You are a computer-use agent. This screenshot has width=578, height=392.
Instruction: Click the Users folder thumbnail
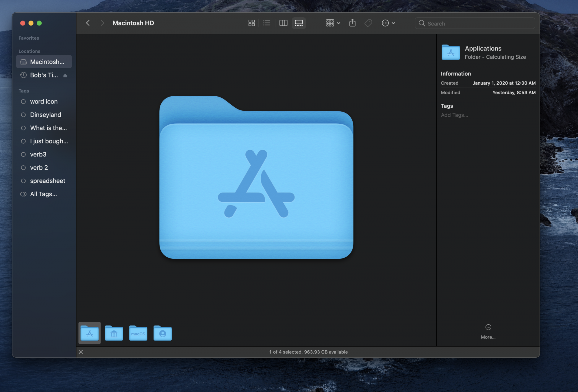[x=162, y=333]
